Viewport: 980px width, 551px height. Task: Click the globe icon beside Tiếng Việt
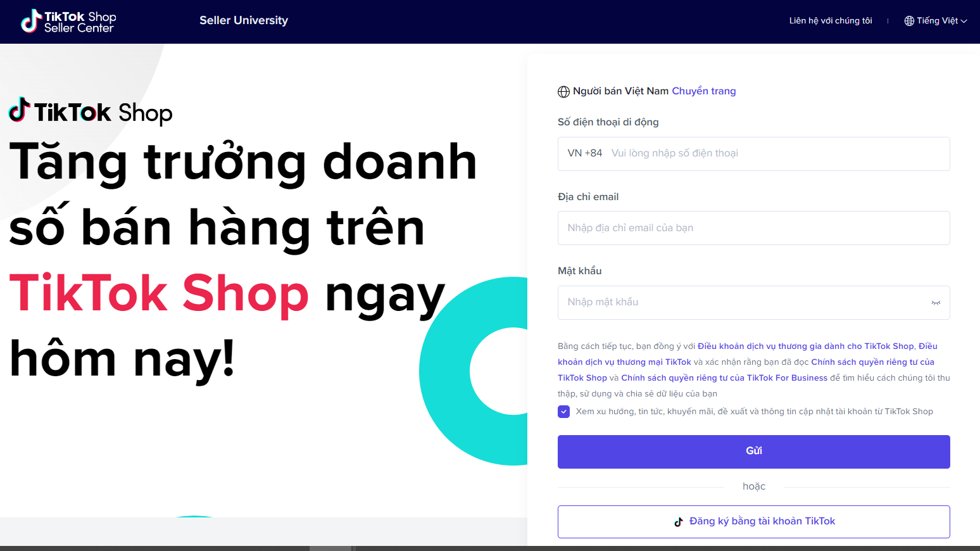909,21
